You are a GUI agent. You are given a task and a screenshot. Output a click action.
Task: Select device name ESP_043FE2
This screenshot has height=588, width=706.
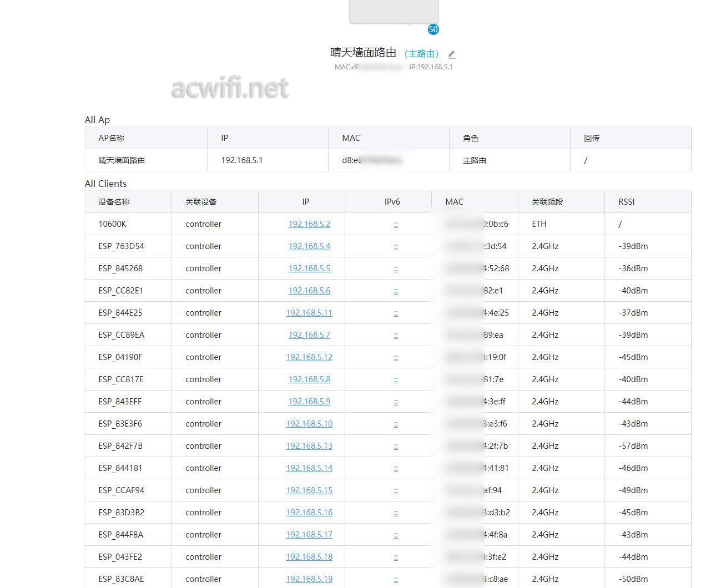[120, 557]
